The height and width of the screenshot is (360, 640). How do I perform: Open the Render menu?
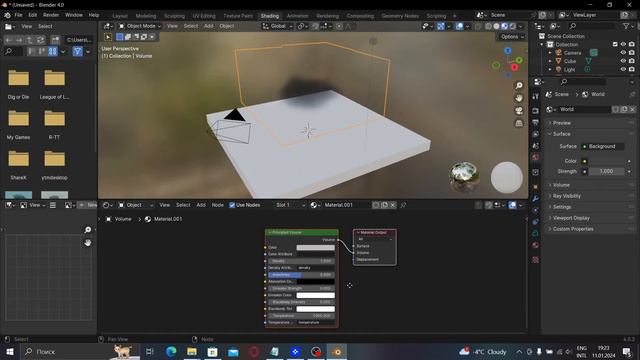pos(51,15)
